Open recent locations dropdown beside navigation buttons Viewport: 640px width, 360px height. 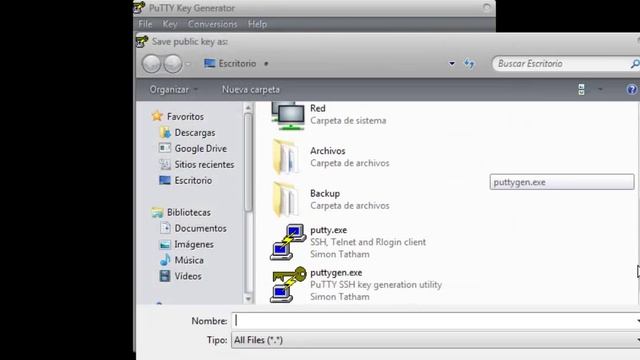tap(188, 64)
